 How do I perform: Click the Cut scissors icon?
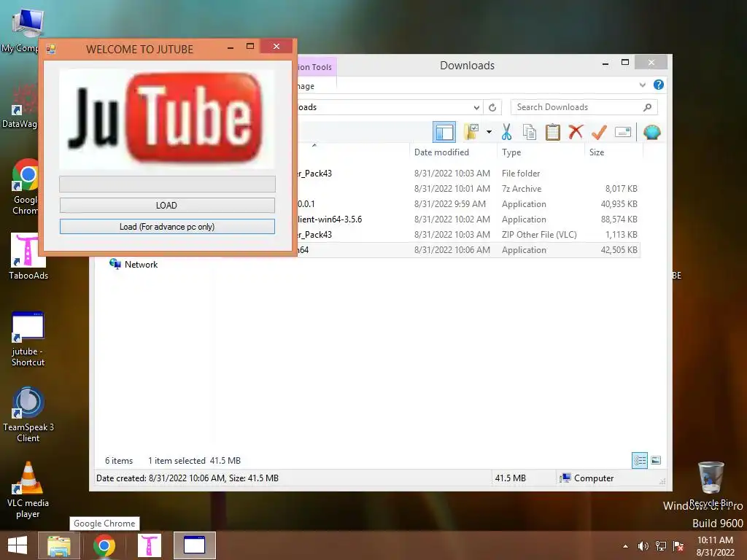[506, 132]
